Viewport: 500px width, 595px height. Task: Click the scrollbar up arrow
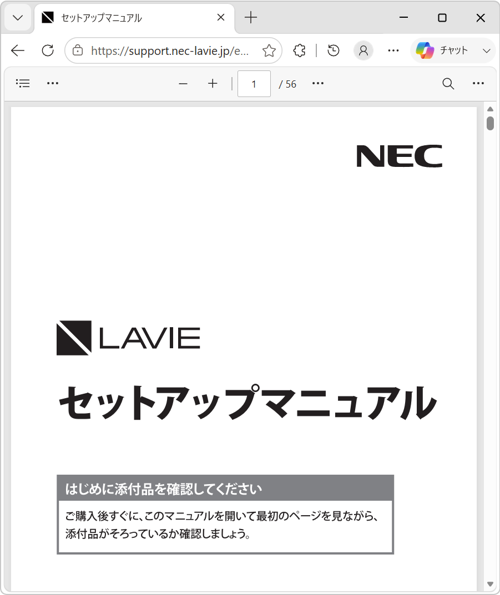click(x=490, y=109)
